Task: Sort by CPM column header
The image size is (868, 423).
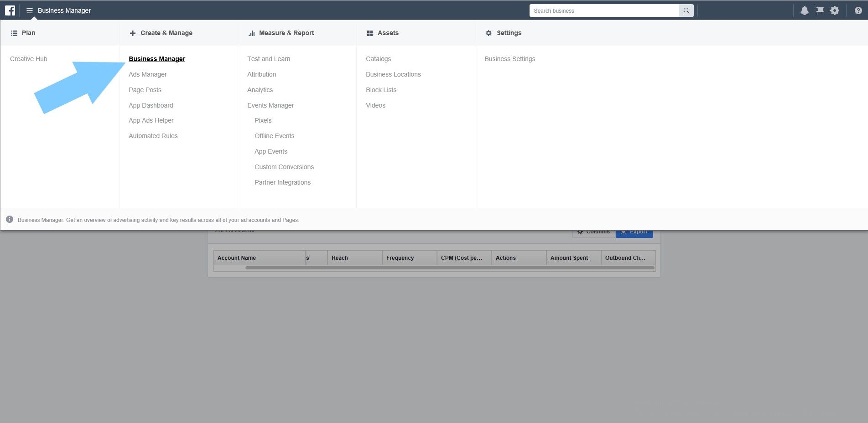Action: (464, 258)
